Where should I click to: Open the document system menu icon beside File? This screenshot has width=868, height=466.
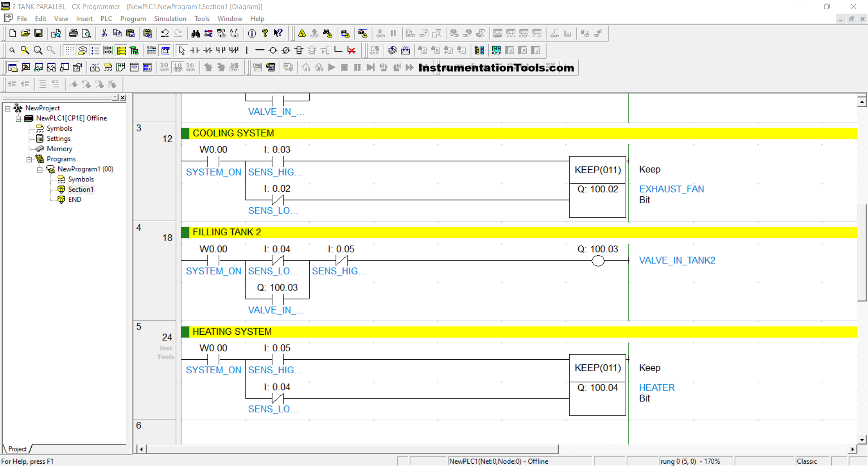8,18
